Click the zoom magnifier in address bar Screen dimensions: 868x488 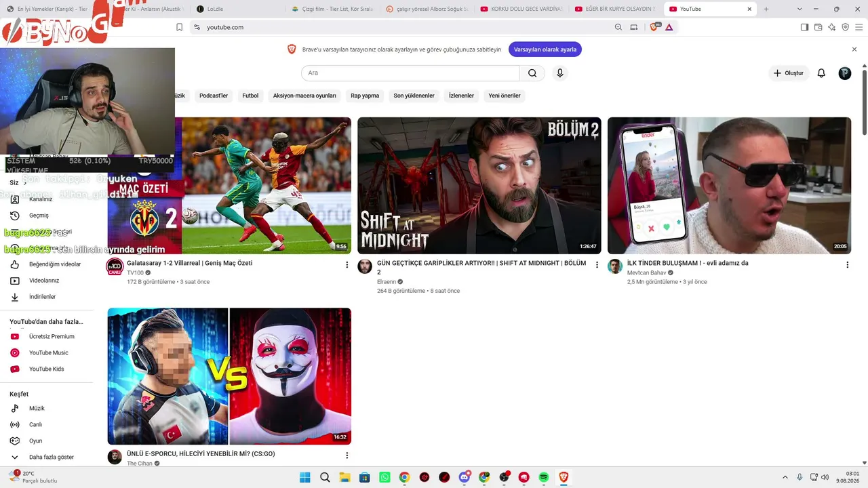coord(618,27)
